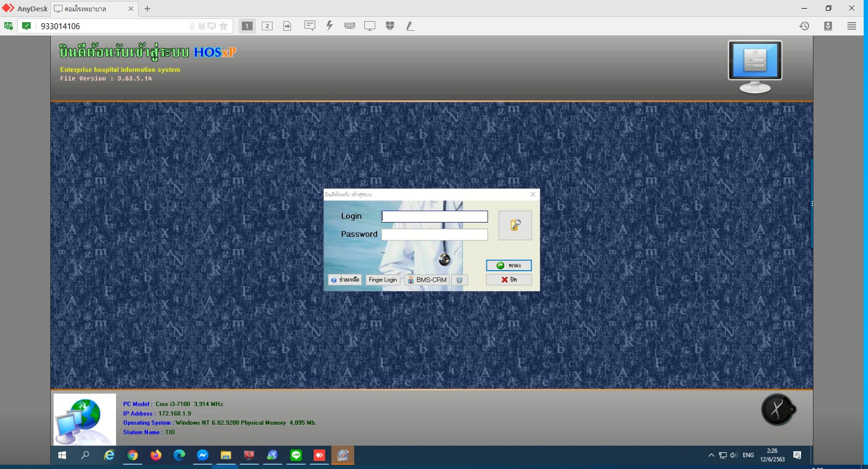Focus the Password input field
This screenshot has height=469, width=868.
pyautogui.click(x=435, y=234)
